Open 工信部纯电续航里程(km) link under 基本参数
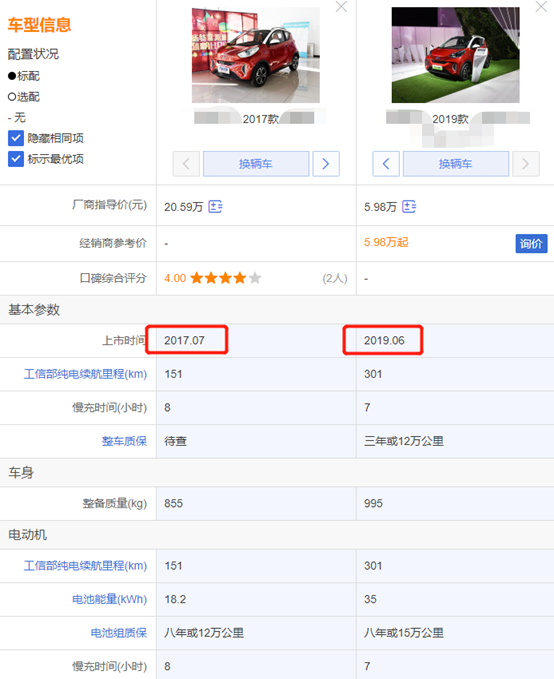The image size is (554, 679). tap(85, 374)
